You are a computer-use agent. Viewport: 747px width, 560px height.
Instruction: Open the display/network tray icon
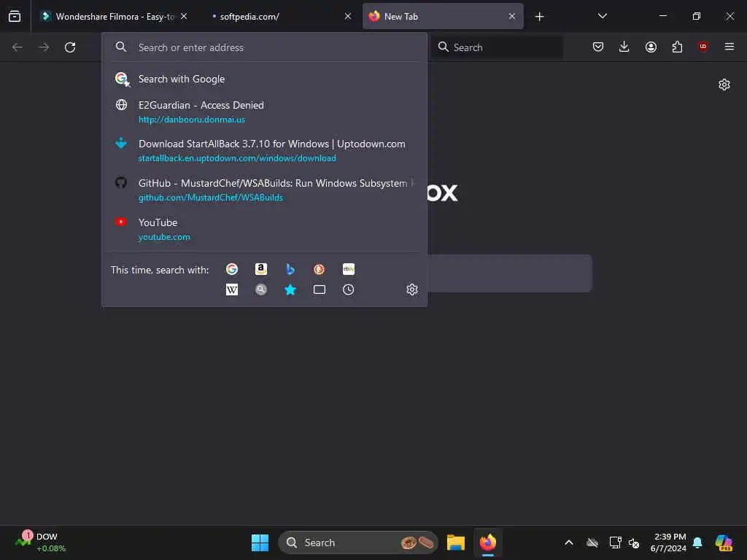tap(615, 542)
